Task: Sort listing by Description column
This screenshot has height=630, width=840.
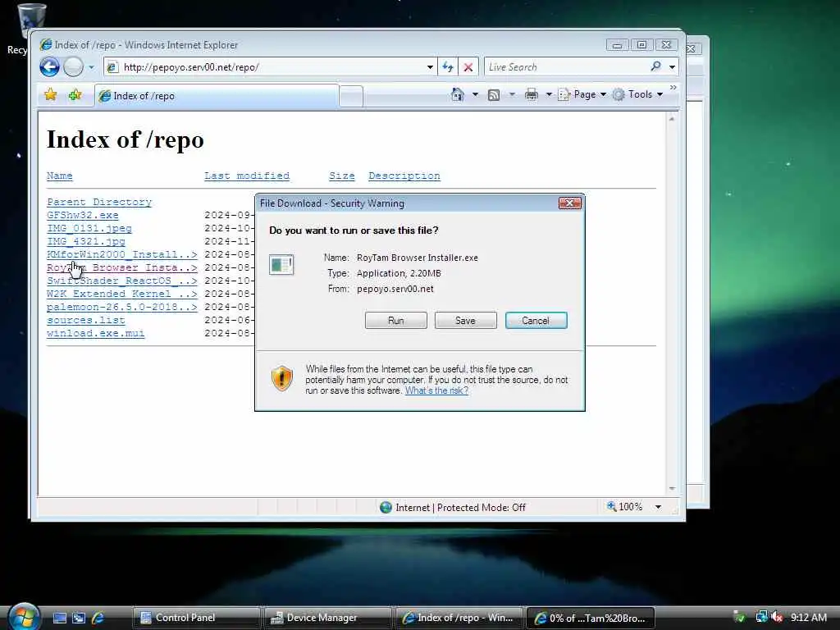Action: (x=404, y=176)
